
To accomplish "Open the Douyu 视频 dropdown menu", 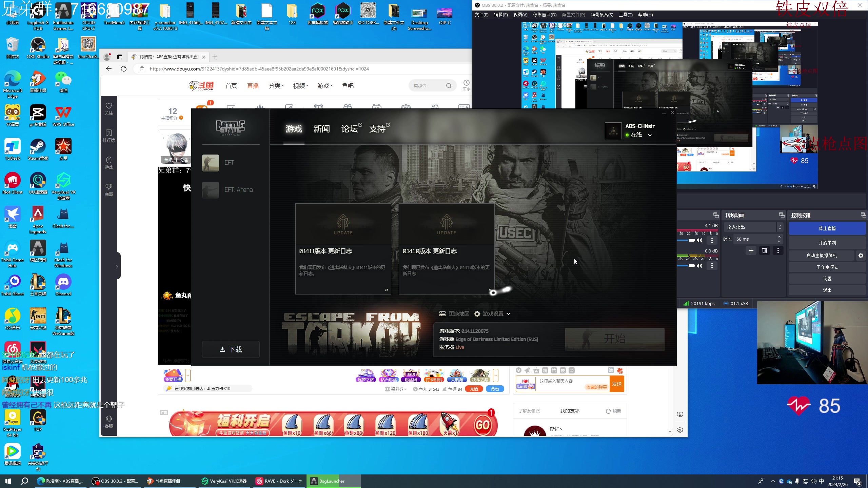I will click(300, 86).
